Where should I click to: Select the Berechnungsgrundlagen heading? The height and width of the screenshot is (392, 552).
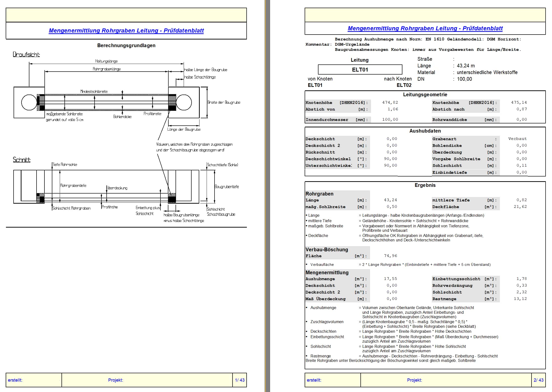126,45
